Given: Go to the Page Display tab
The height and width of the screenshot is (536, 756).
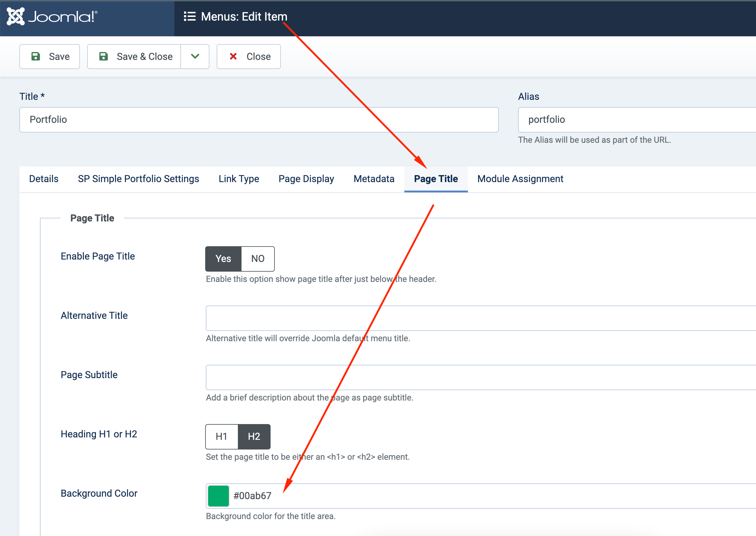Looking at the screenshot, I should [x=306, y=178].
